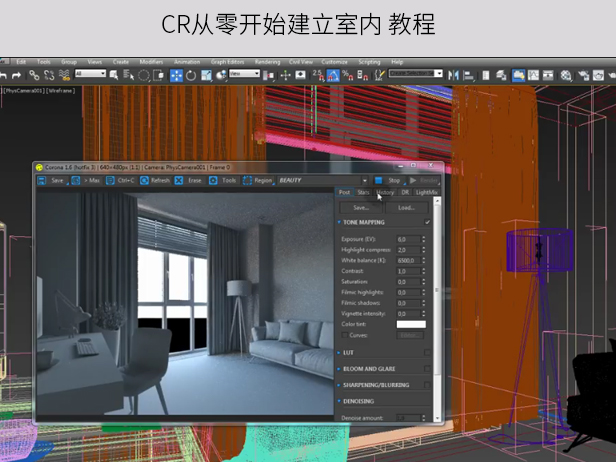Click the Refresh icon in frame buffer

[145, 181]
